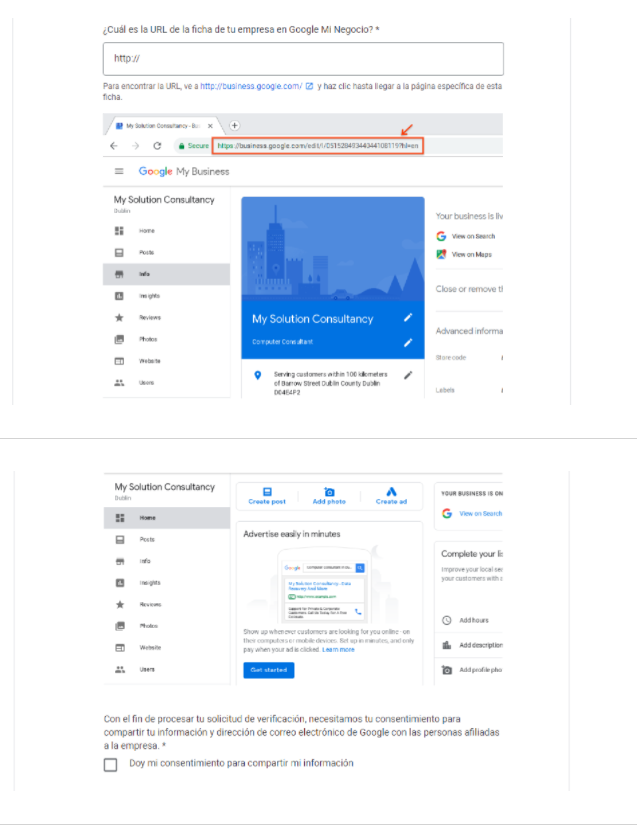Open the hamburger menu beside Google My Business
This screenshot has height=831, width=637.
pos(119,171)
